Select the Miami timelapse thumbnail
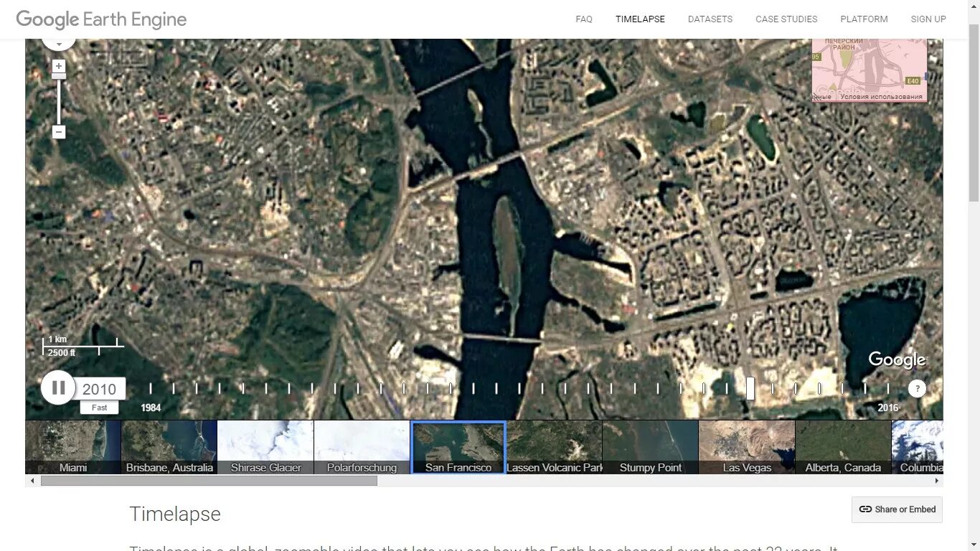 tap(73, 447)
